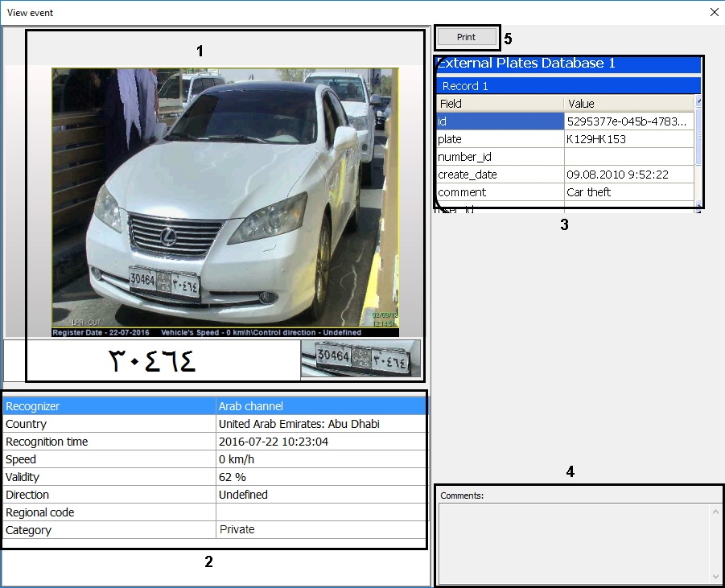Image resolution: width=725 pixels, height=588 pixels.
Task: Select the Category Private row
Action: 110,530
